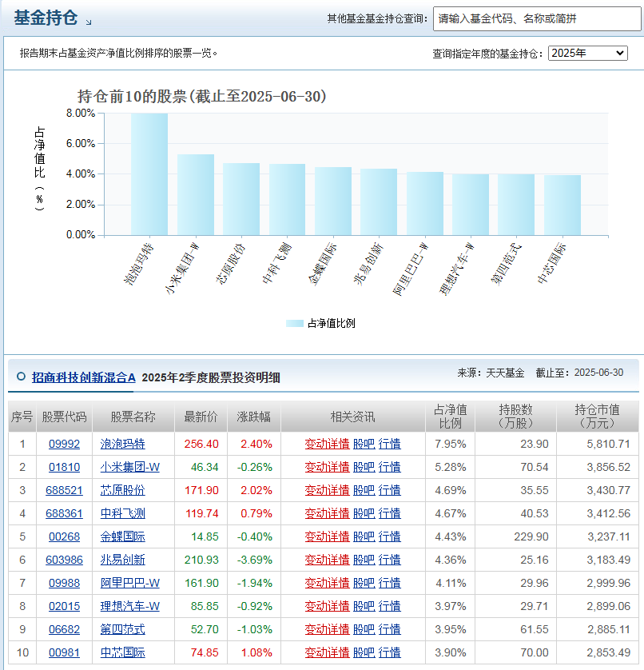Open the 2025年 year dropdown
Screen dimensions: 644x670
click(587, 53)
